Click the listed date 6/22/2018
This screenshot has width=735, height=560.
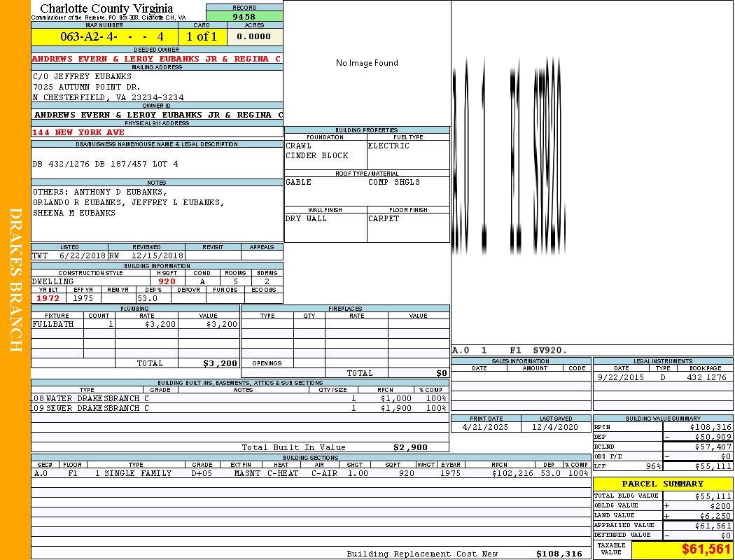82,256
